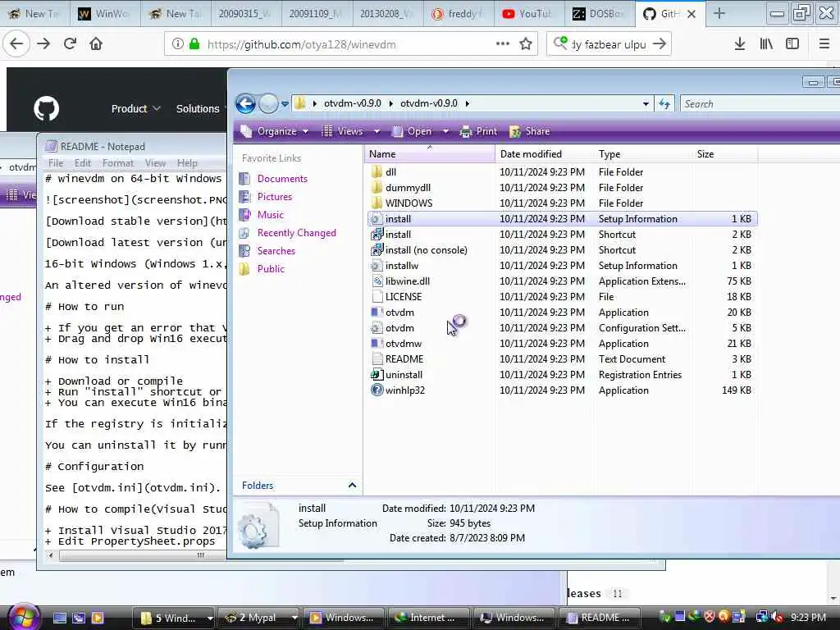The image size is (840, 630).
Task: Click the Explorer Search box
Action: [760, 104]
